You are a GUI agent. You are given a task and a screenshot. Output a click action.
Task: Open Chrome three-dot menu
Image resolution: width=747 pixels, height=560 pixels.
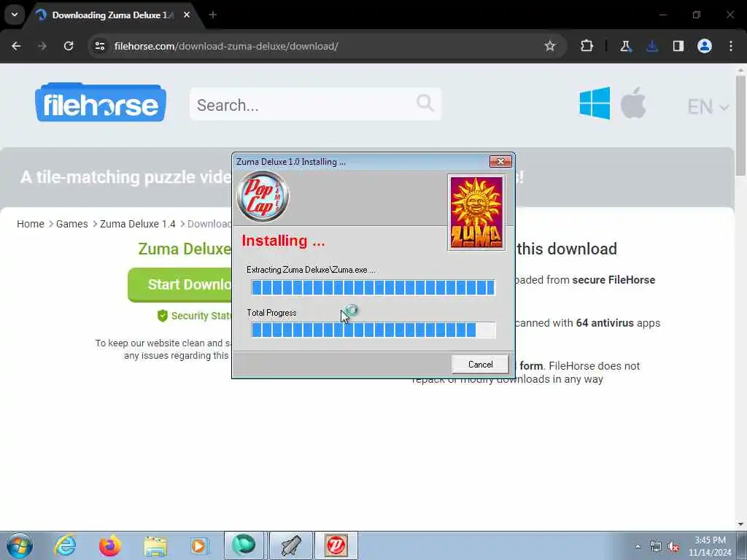(731, 46)
